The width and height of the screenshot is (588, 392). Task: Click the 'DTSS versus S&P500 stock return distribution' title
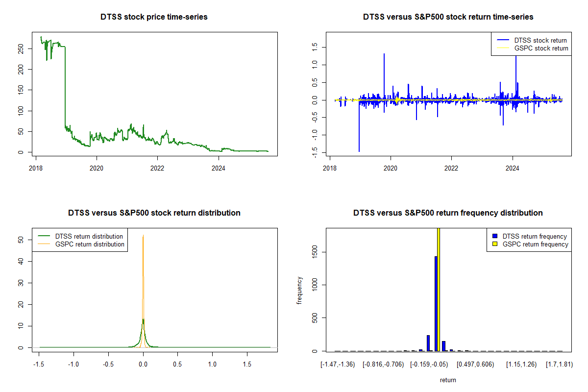(154, 213)
